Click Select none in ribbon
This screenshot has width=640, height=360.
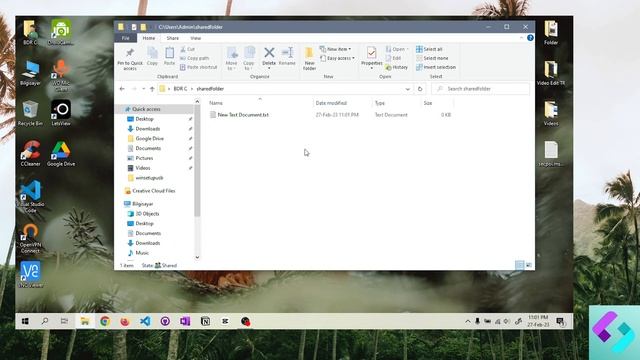(x=432, y=58)
